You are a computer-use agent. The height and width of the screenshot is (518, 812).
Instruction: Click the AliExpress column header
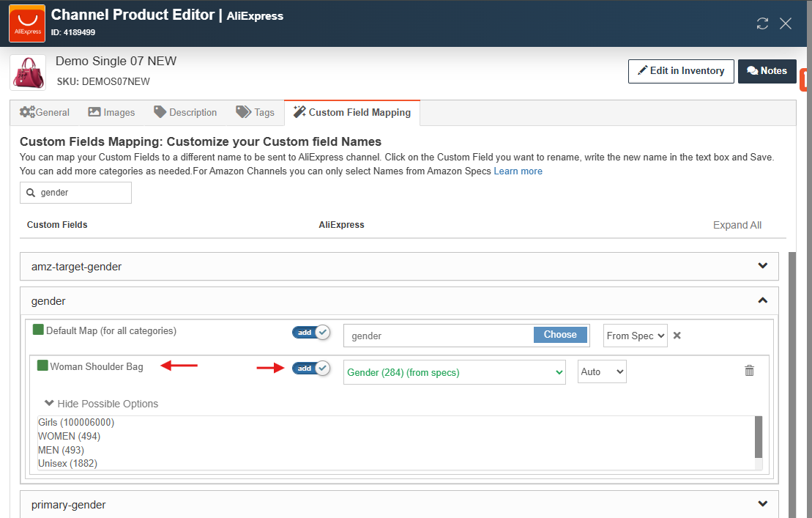pos(341,225)
